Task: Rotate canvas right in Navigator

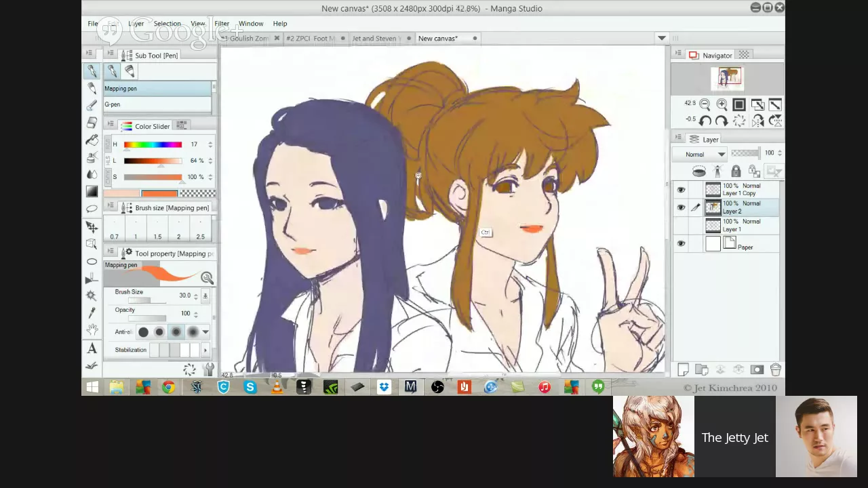Action: (x=722, y=121)
